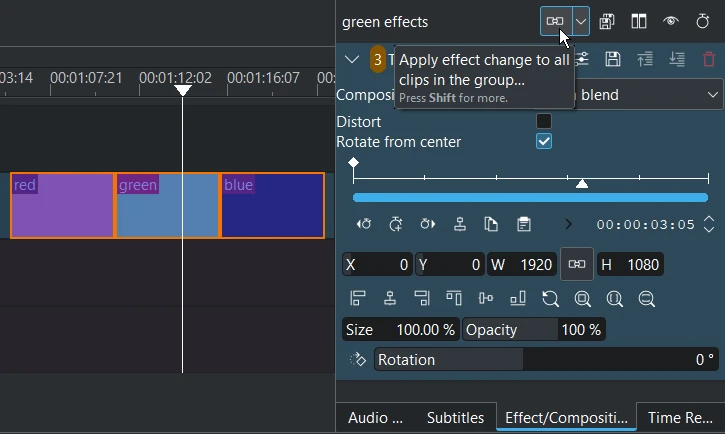Center clip horizontally

tap(390, 299)
